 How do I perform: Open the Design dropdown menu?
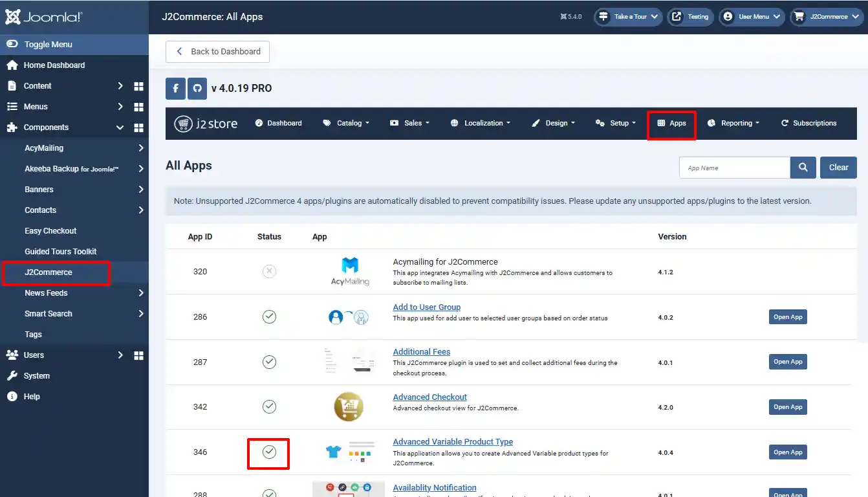(x=553, y=123)
